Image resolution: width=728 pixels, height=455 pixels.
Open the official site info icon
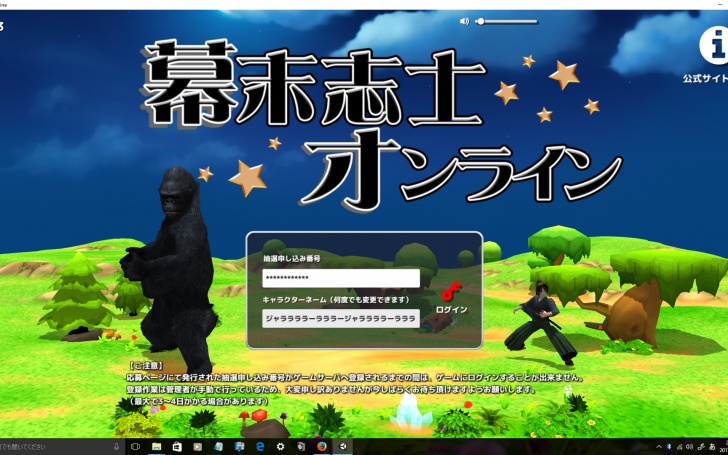pos(715,46)
